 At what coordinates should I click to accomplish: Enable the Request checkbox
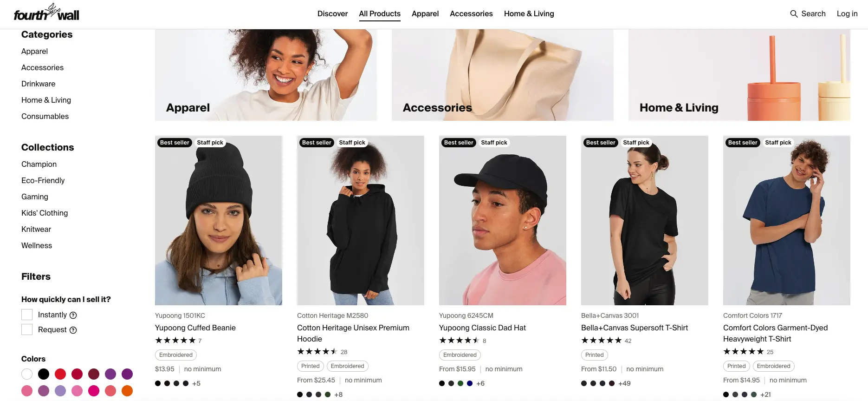[26, 329]
